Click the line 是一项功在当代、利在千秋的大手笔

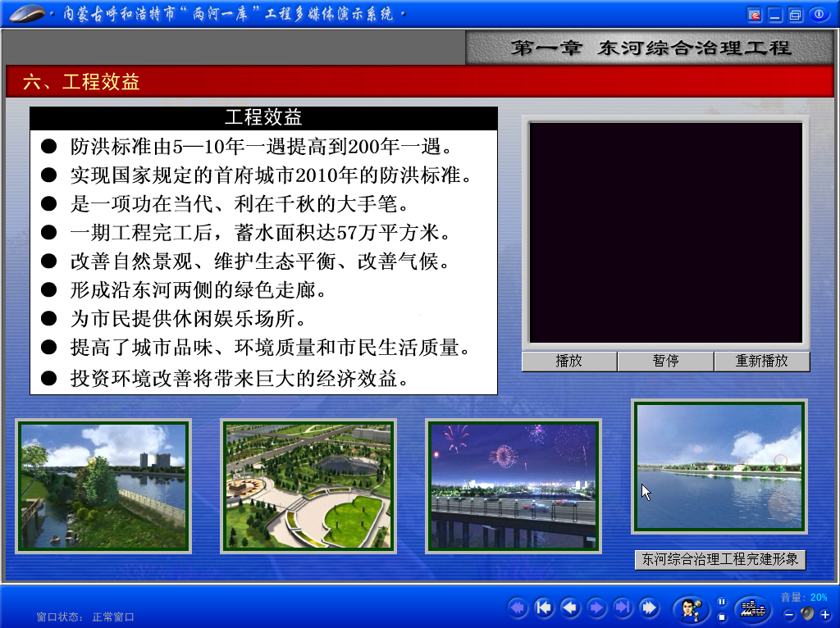pyautogui.click(x=240, y=204)
